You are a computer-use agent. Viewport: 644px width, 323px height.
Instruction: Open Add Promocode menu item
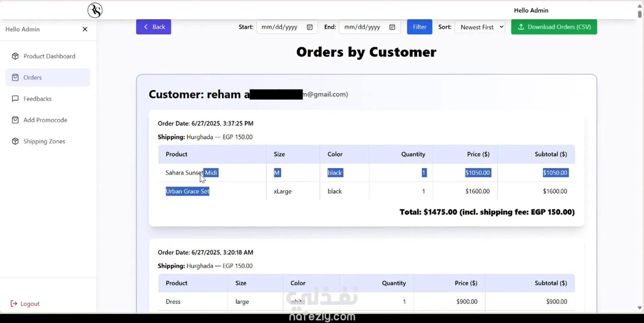point(48,120)
